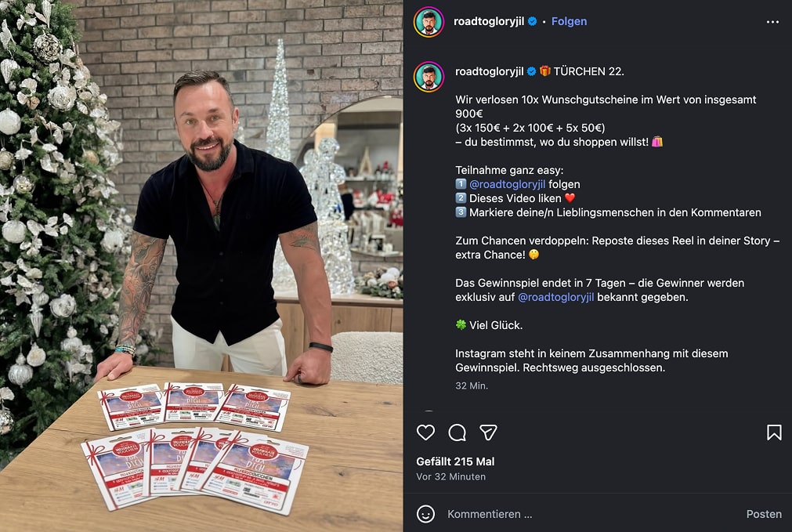Like the post with the heart icon
This screenshot has width=792, height=532.
click(426, 432)
